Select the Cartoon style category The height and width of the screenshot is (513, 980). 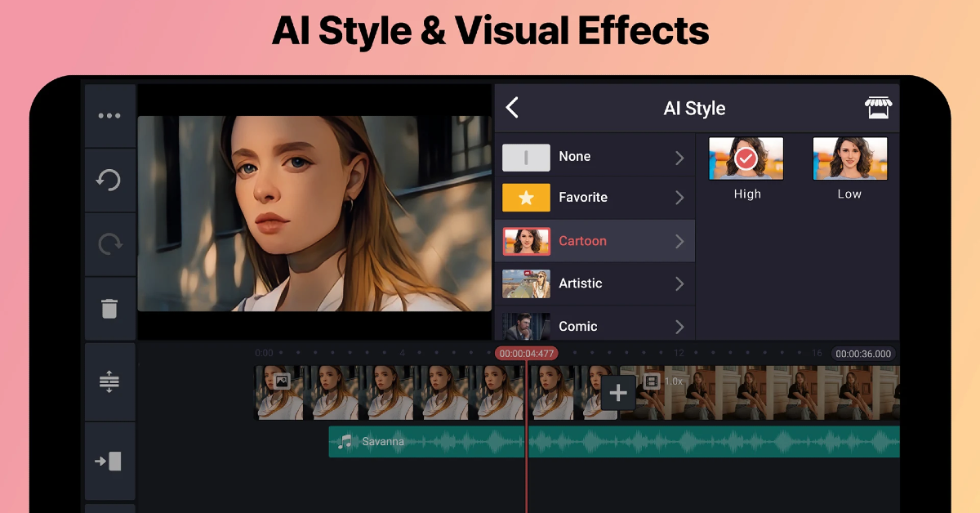(581, 241)
